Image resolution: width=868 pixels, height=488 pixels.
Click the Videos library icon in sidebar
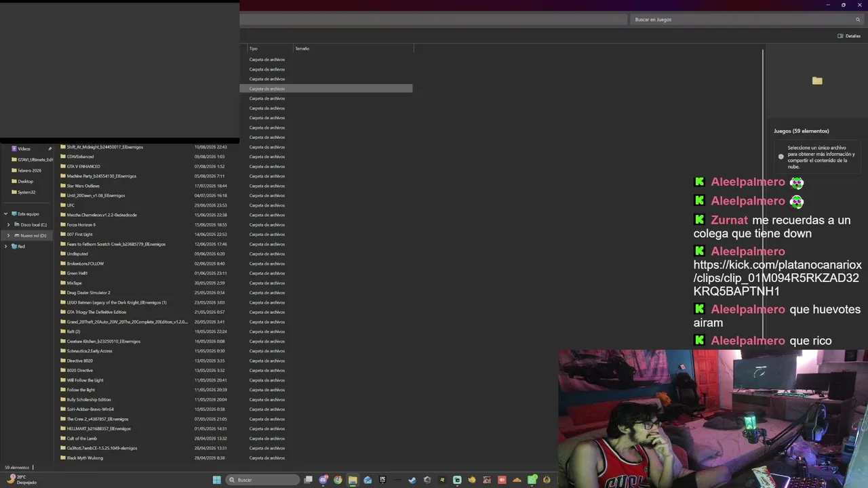(14, 148)
